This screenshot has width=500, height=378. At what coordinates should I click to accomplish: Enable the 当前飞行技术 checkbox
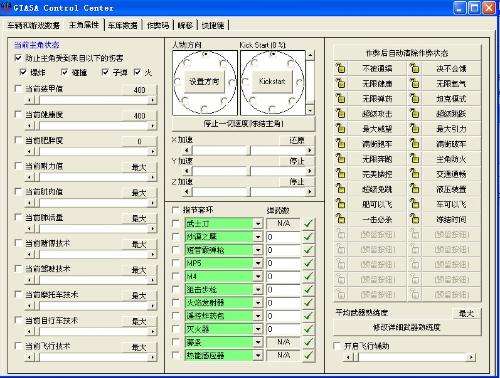tap(18, 346)
